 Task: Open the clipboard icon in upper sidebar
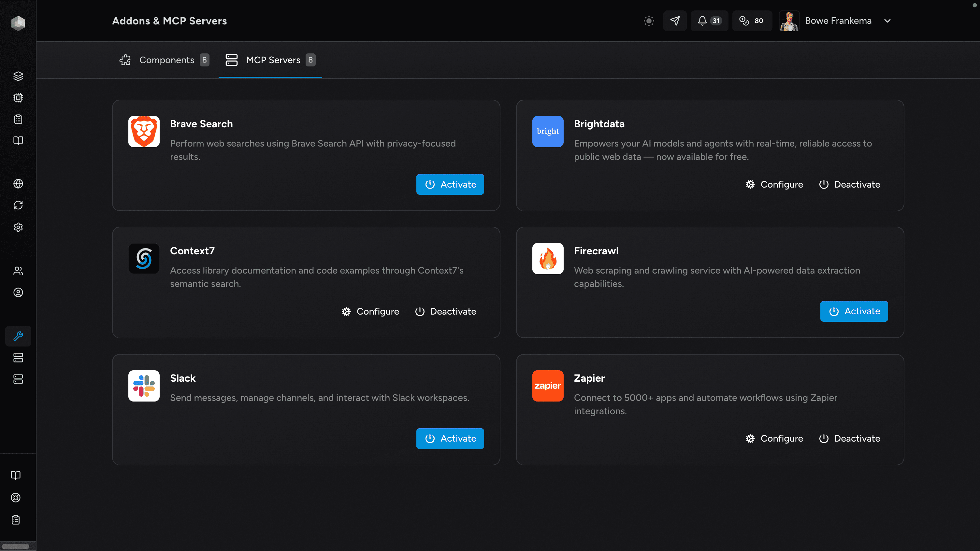(18, 119)
